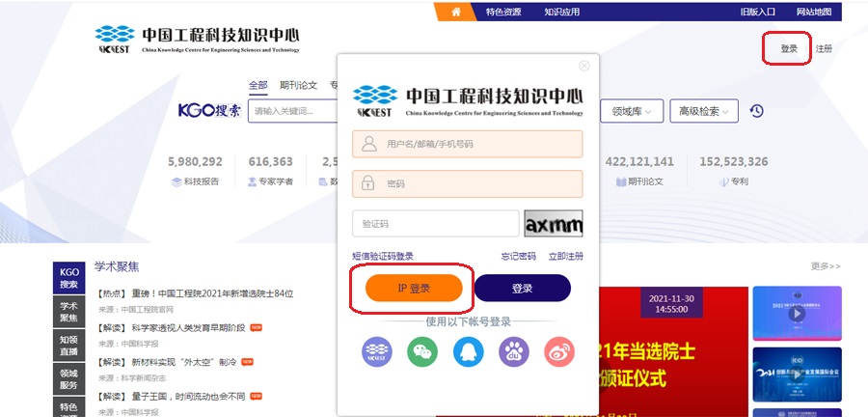Select 领域服务 in the left sidebar

click(x=69, y=379)
